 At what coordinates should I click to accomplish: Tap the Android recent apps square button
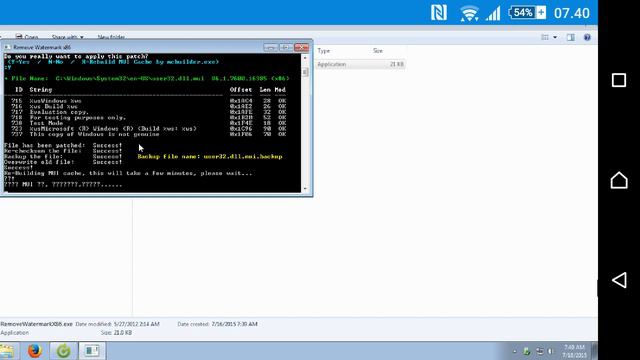[619, 80]
